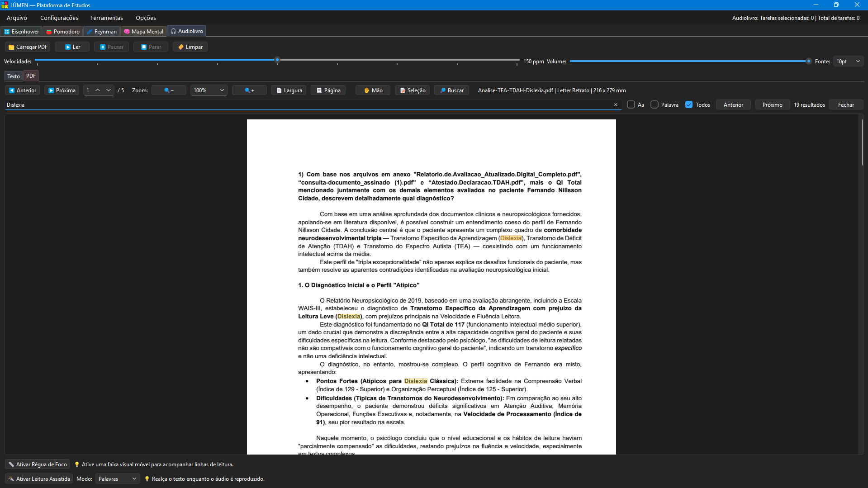Open the Modo Palavras dropdown
Screen dimensions: 868x488
(x=118, y=479)
